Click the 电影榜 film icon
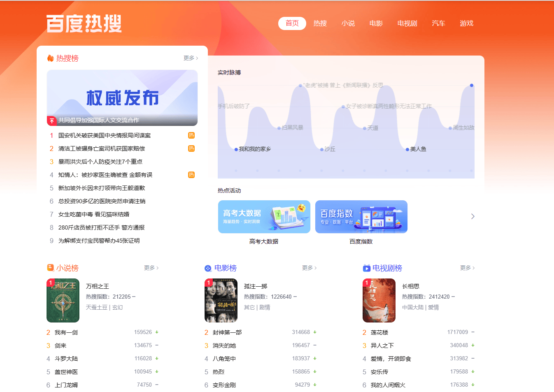Viewport: 554px width, 392px height. coord(208,268)
